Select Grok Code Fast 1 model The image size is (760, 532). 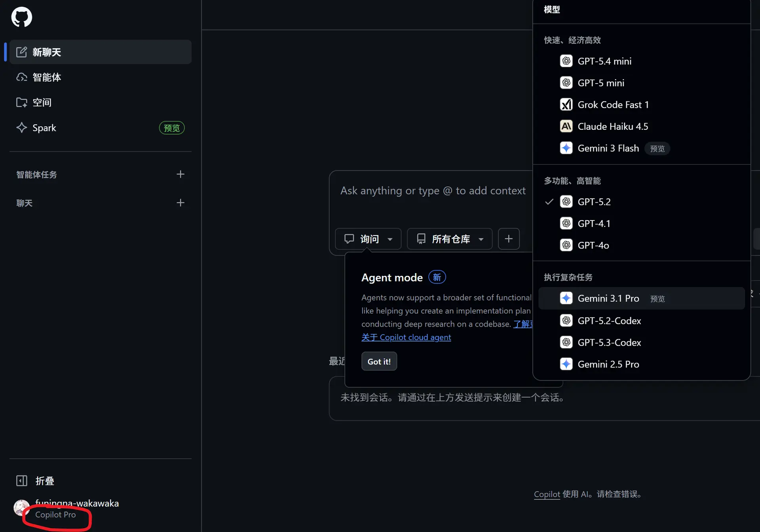[x=642, y=104]
